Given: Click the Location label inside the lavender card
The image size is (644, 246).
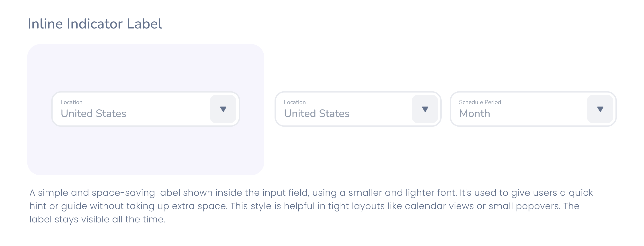Looking at the screenshot, I should (x=72, y=102).
